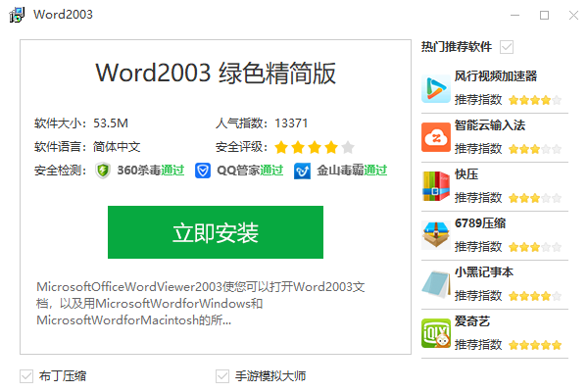Click the 人气指数: 13371 text
The image size is (588, 392).
262,123
